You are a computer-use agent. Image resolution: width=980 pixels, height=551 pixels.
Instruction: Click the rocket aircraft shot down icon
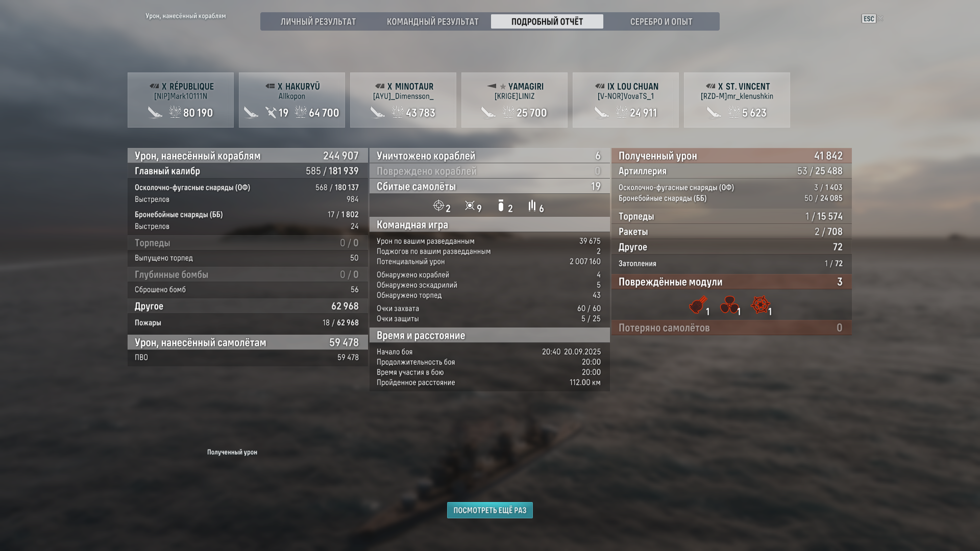click(x=532, y=206)
